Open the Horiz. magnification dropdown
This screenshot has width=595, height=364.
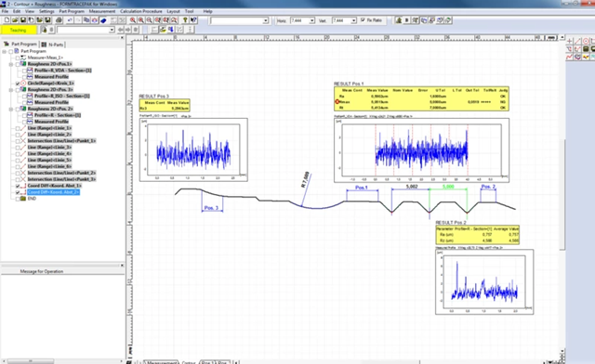(x=312, y=20)
